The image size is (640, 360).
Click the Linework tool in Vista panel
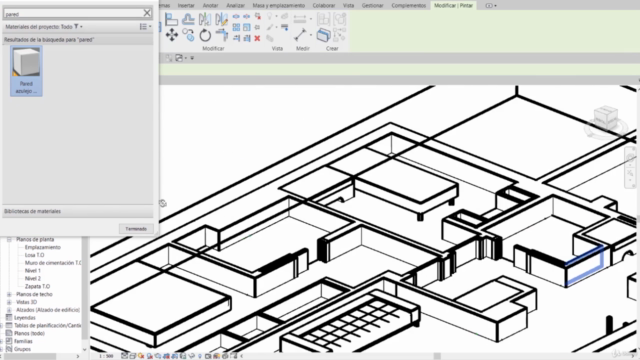[284, 27]
